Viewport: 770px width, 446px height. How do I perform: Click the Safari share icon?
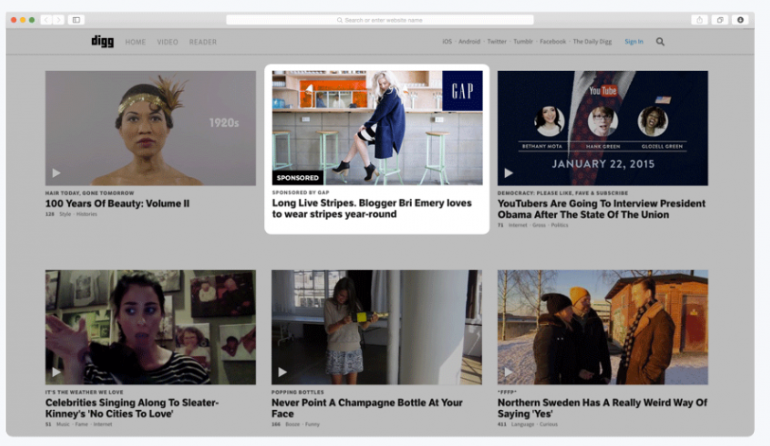click(x=699, y=19)
